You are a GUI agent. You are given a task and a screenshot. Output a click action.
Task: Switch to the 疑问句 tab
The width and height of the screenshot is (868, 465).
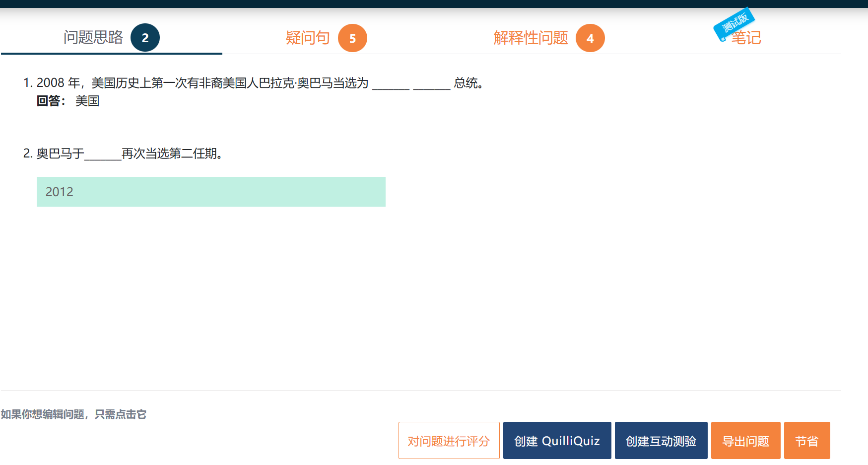[307, 38]
